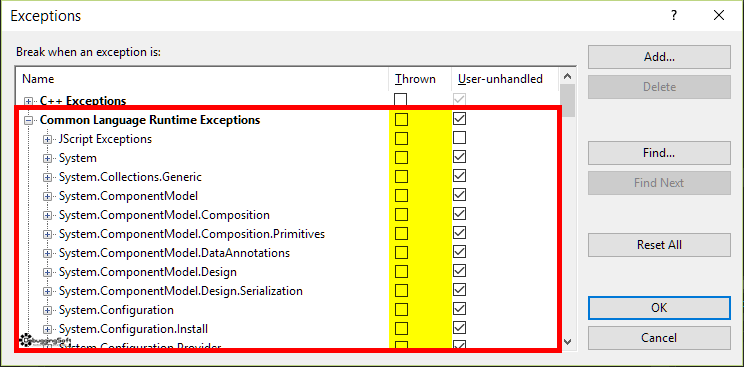This screenshot has width=744, height=367.
Task: Select the C++ Exceptions row
Action: pyautogui.click(x=83, y=101)
